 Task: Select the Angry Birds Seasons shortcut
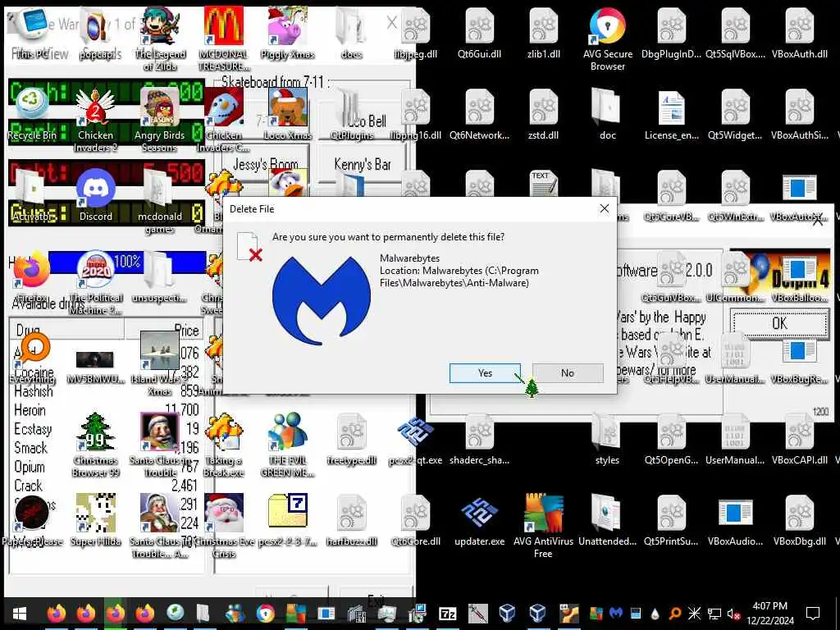(x=160, y=120)
